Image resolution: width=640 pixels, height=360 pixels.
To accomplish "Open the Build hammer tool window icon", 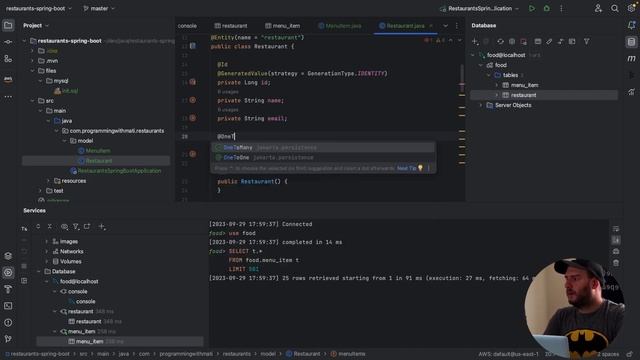I will tap(8, 289).
